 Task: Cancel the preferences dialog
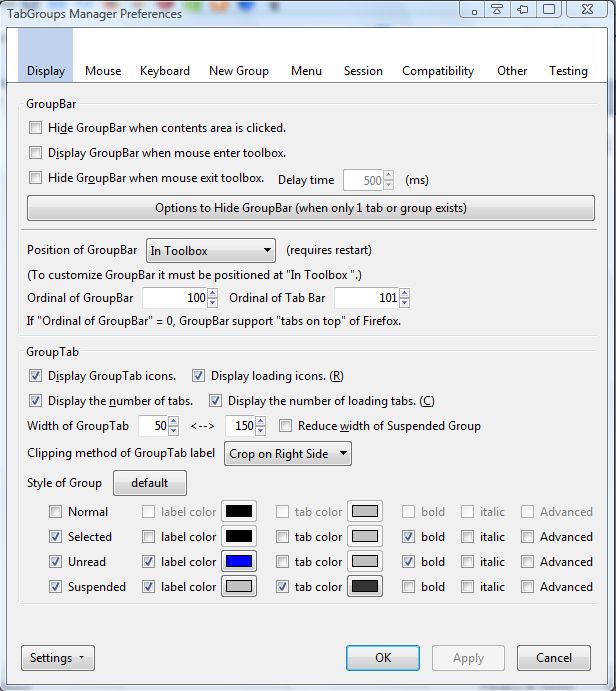553,658
